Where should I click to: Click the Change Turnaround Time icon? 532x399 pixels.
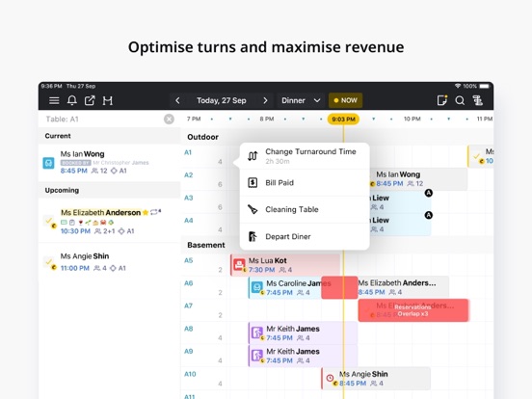[x=253, y=156]
